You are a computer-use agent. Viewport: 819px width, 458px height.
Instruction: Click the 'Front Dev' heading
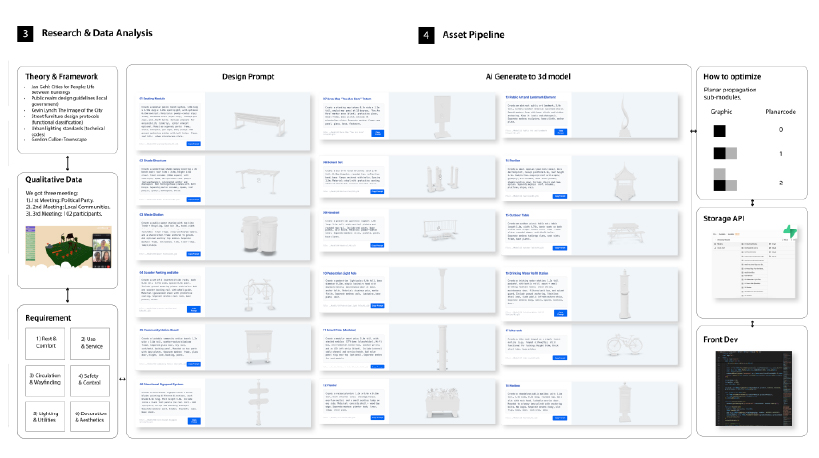click(720, 339)
